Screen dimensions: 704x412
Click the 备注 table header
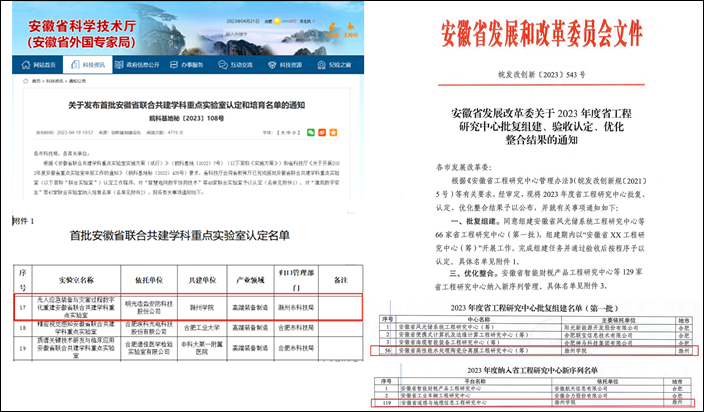pyautogui.click(x=341, y=280)
